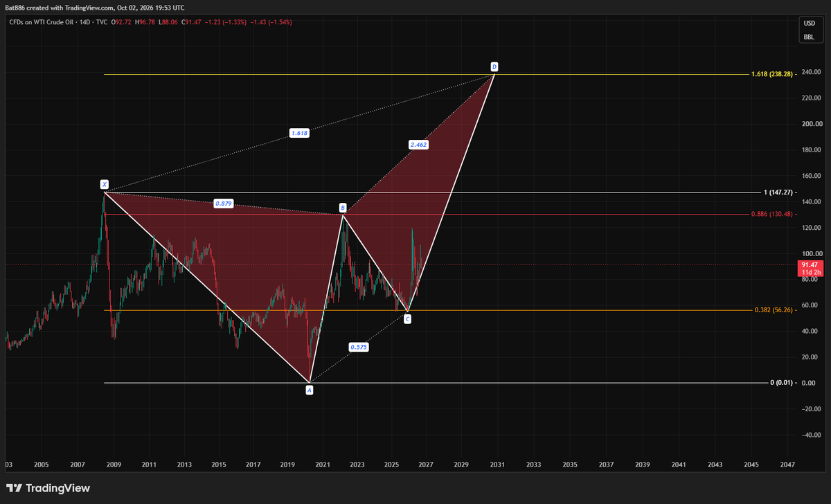Click the 2.462 ratio label
The width and height of the screenshot is (831, 504).
[x=418, y=145]
